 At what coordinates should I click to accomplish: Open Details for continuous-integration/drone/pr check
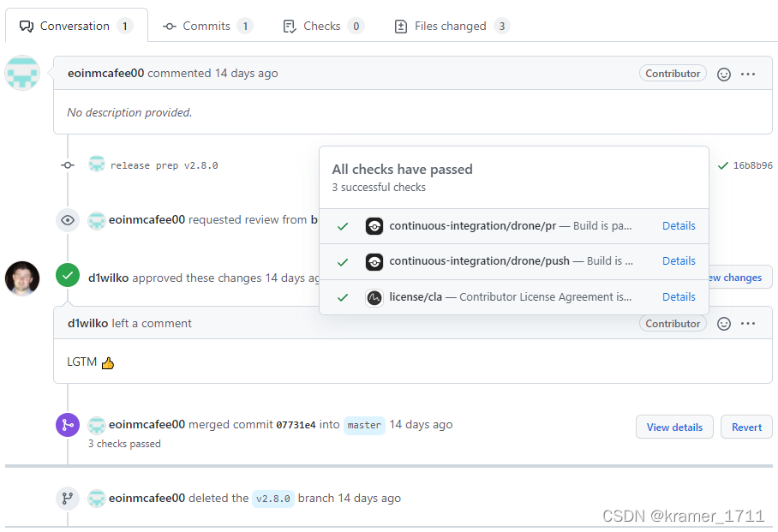(679, 226)
